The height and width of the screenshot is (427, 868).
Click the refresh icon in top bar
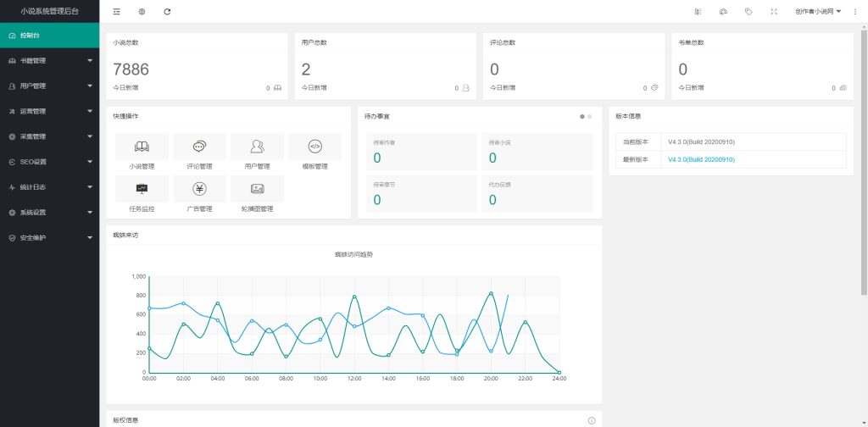(x=167, y=11)
